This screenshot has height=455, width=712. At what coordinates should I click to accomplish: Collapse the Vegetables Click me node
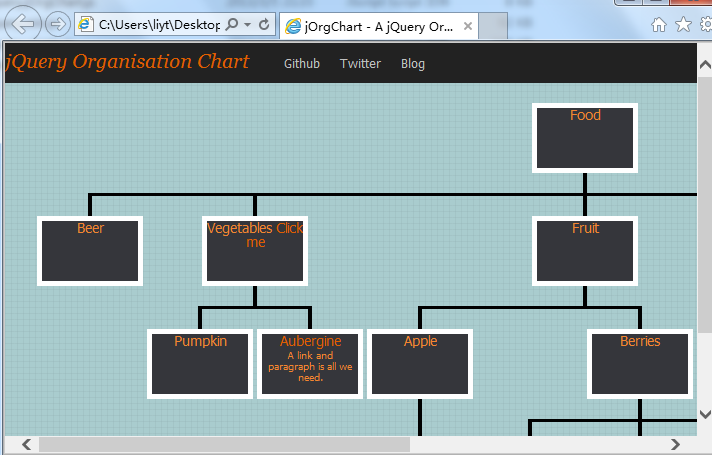(x=255, y=250)
